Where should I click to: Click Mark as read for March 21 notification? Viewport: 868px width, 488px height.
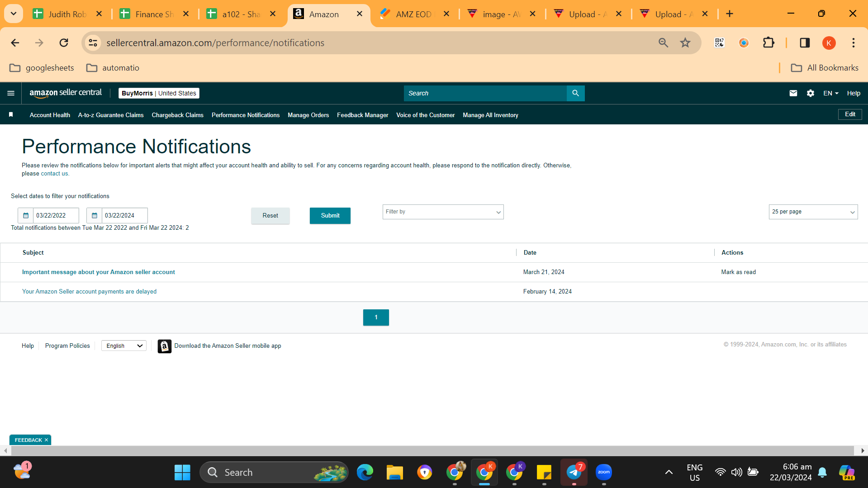point(738,272)
